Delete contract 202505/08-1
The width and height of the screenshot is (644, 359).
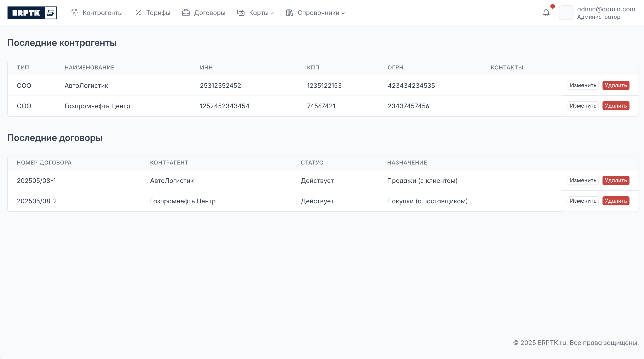tap(616, 180)
